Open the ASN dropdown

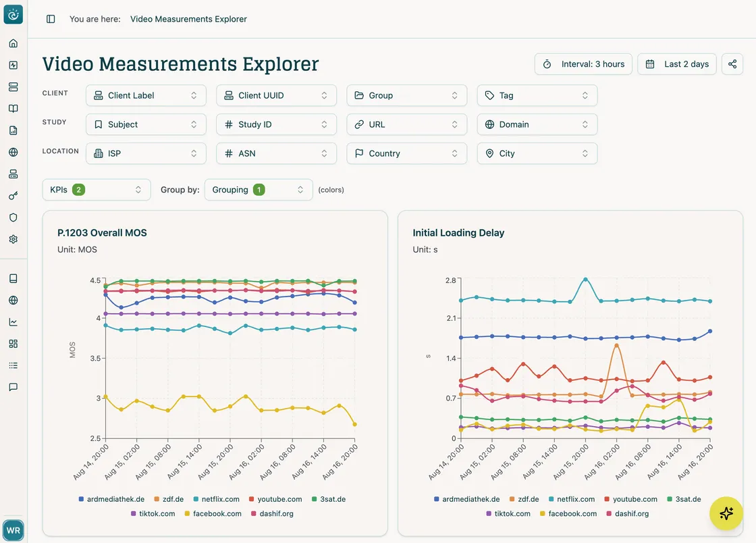tap(276, 153)
